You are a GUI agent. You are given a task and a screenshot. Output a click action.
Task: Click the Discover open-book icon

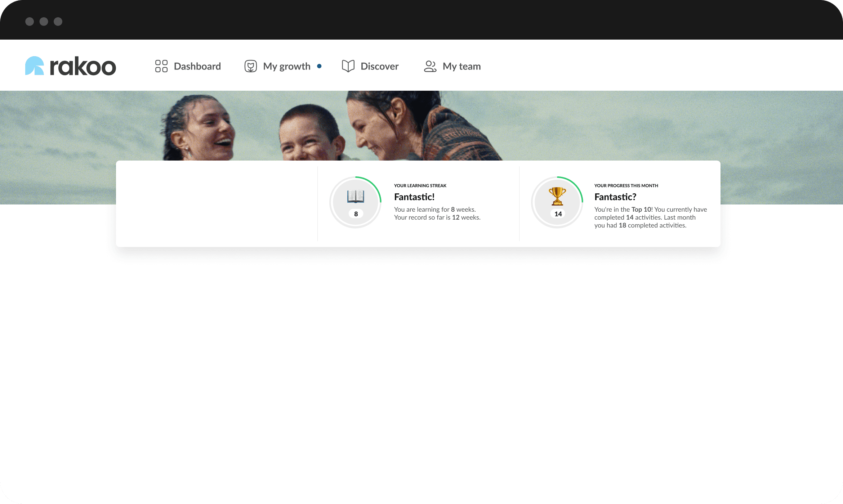[x=348, y=66]
